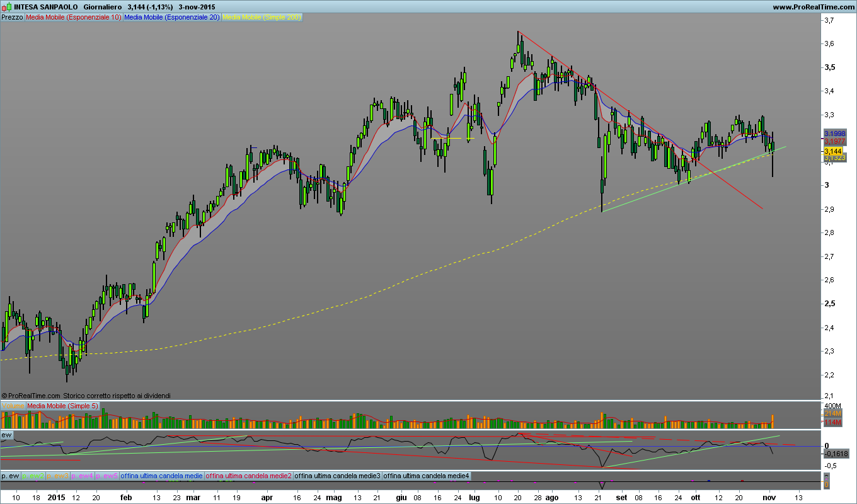
Task: Select the 'offina ultima candela medie2' label
Action: pyautogui.click(x=249, y=476)
